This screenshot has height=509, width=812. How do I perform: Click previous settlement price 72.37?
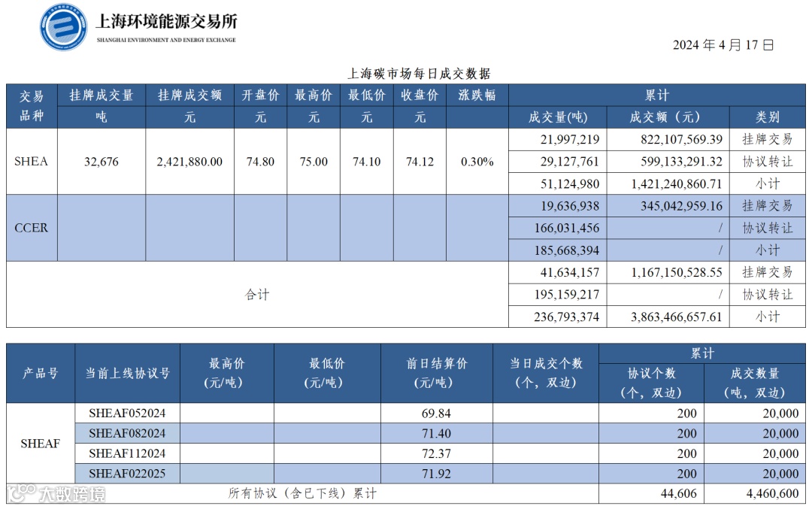[437, 453]
